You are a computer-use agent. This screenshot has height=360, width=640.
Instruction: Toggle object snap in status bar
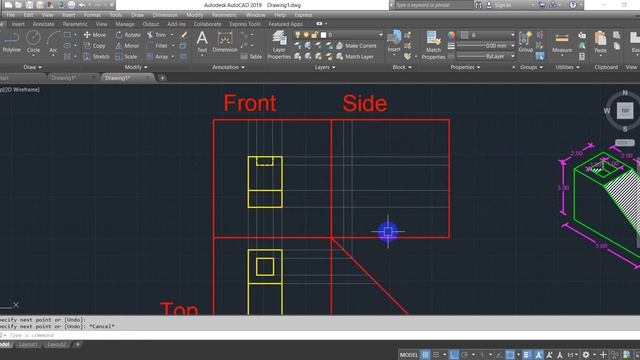[510, 355]
